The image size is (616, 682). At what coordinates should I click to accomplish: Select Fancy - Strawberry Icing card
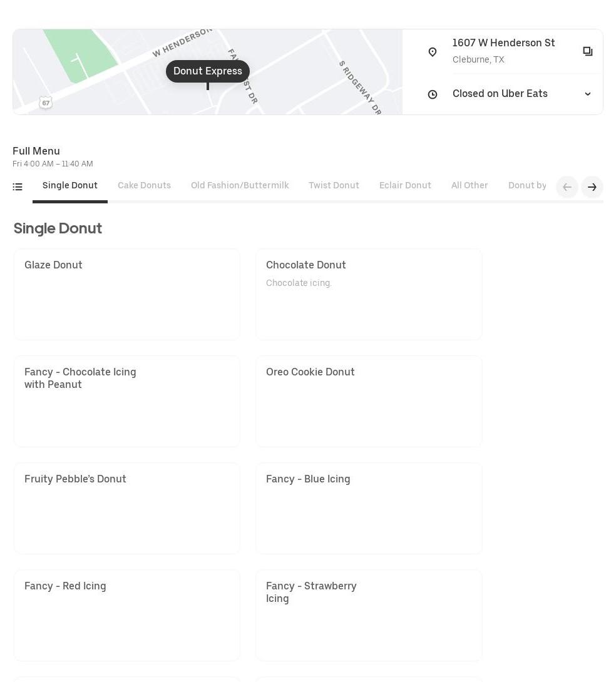[369, 616]
